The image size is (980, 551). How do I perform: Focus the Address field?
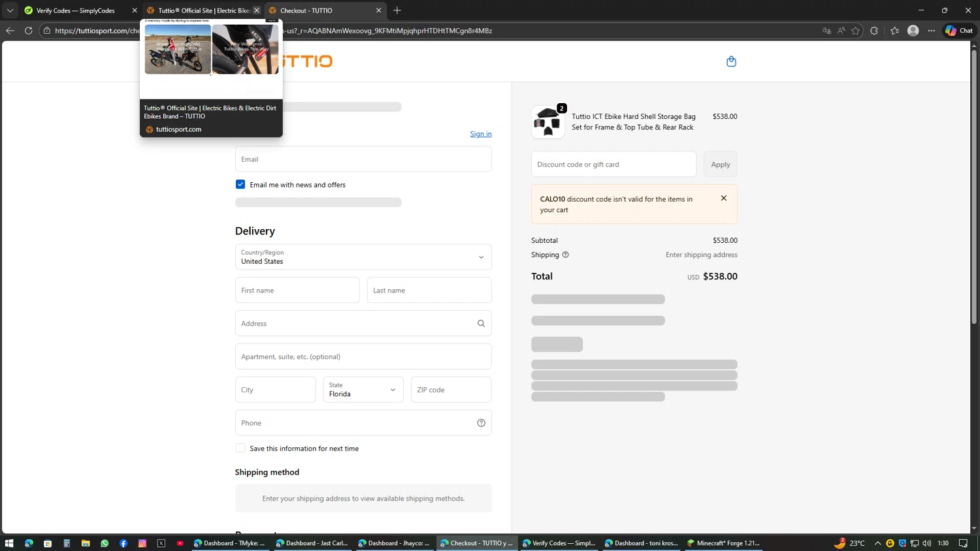click(363, 323)
